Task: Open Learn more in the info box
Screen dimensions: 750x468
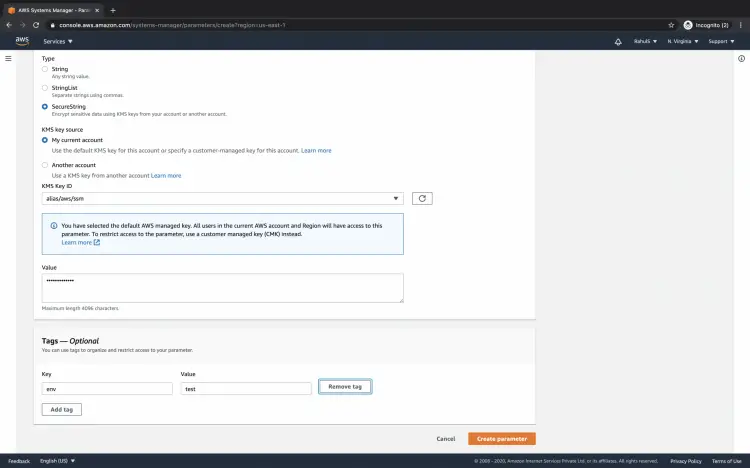Action: coord(77,243)
